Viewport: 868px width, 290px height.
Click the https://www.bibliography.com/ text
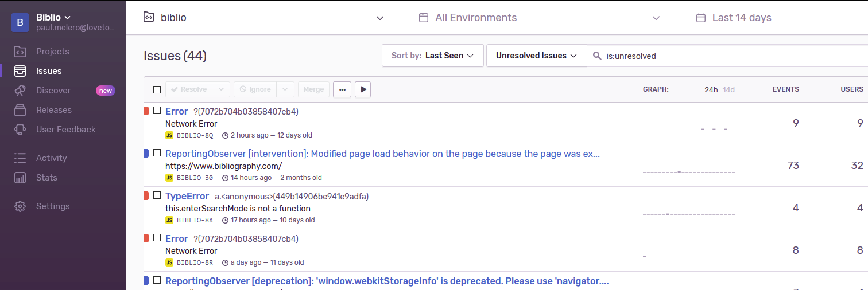point(224,166)
